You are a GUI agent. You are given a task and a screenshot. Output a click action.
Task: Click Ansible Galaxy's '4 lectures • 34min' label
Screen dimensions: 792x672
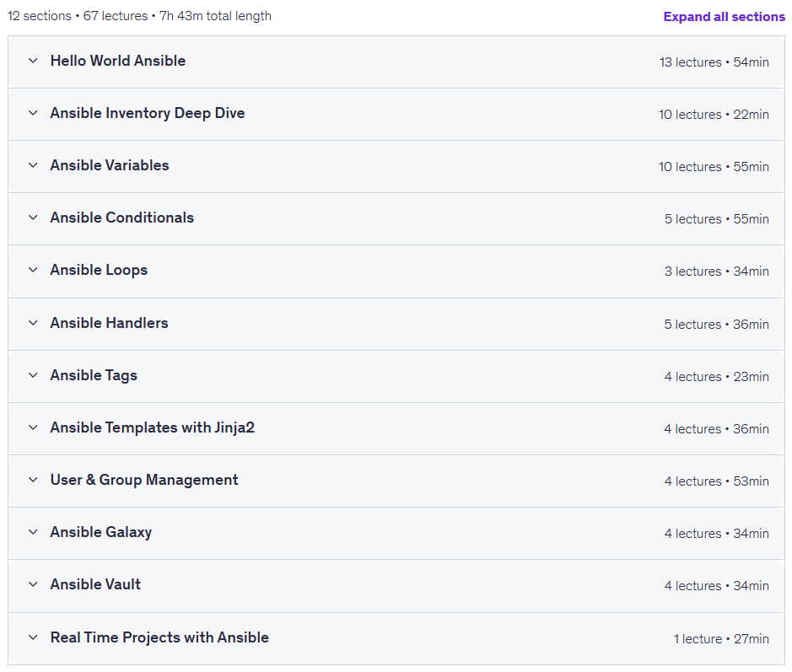coord(717,533)
